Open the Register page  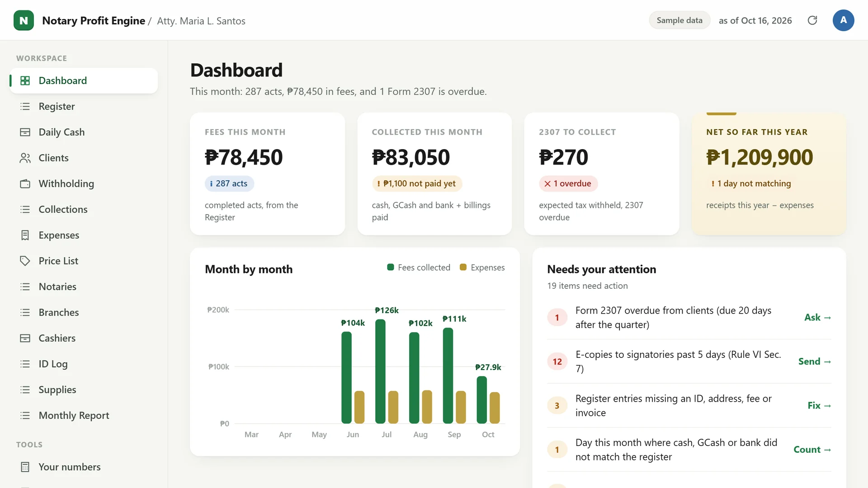pyautogui.click(x=84, y=106)
